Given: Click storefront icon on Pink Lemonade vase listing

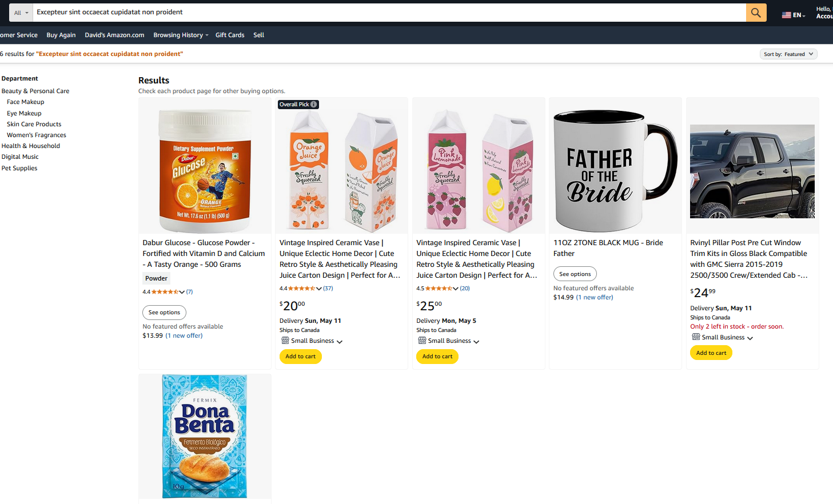Looking at the screenshot, I should point(422,341).
